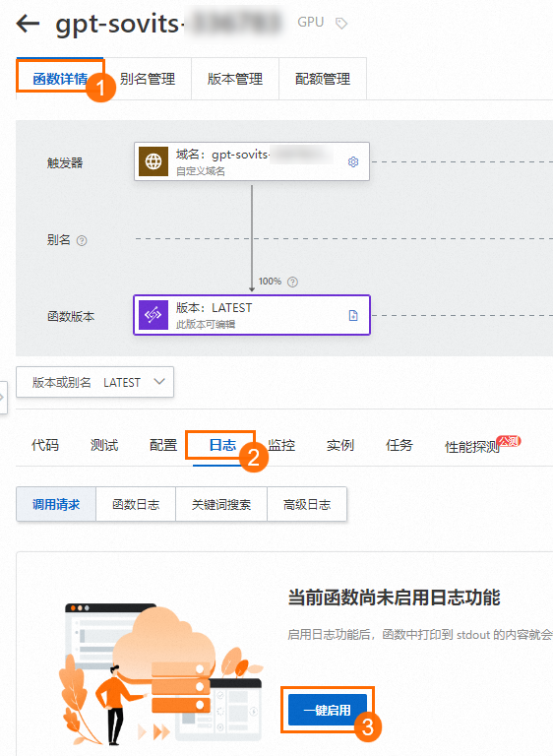Click help icon next to 别名
553x756 pixels.
tap(82, 240)
